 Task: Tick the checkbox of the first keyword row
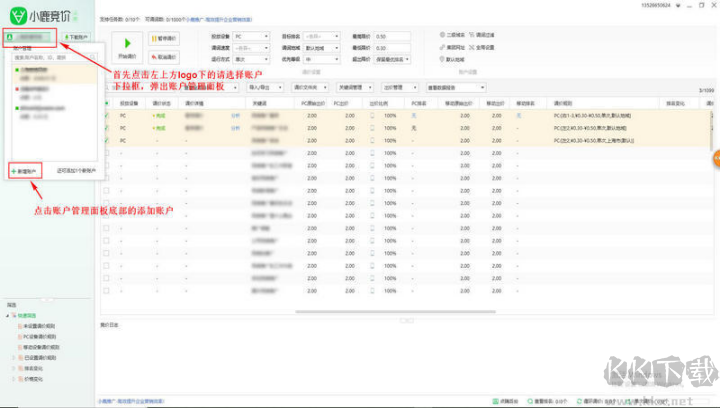point(108,116)
